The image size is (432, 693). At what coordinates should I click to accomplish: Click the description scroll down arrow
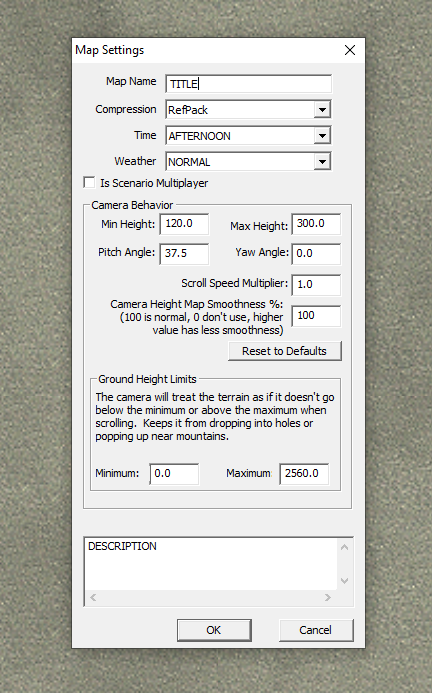point(345,580)
